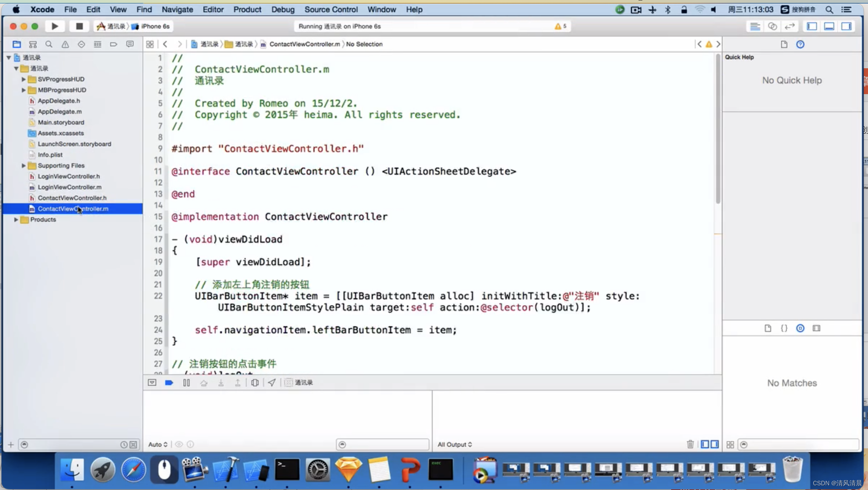The height and width of the screenshot is (490, 868).
Task: Click the warning count in activity bar
Action: [x=560, y=26]
